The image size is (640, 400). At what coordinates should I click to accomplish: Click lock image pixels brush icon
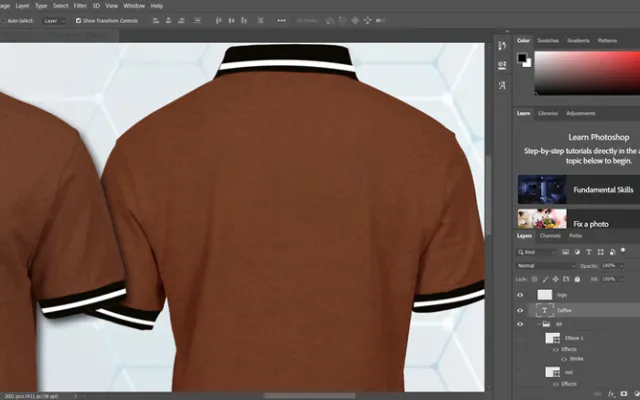[546, 280]
